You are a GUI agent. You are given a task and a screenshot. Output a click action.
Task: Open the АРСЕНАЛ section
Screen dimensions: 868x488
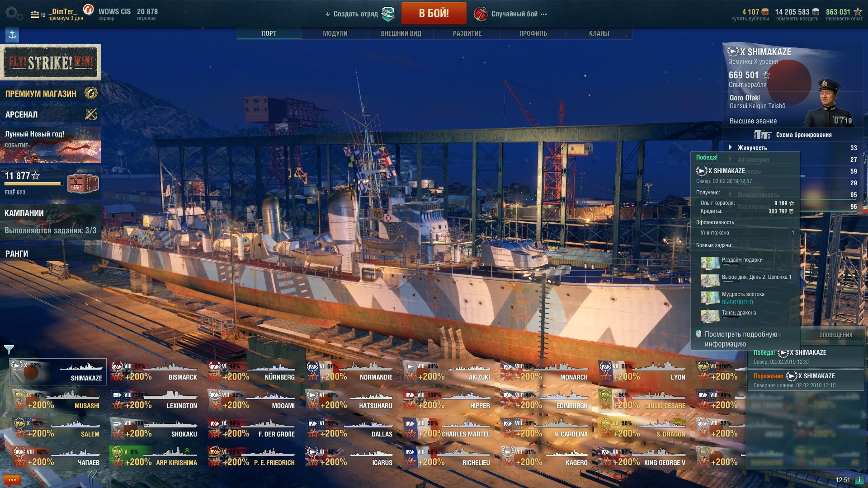tap(50, 114)
